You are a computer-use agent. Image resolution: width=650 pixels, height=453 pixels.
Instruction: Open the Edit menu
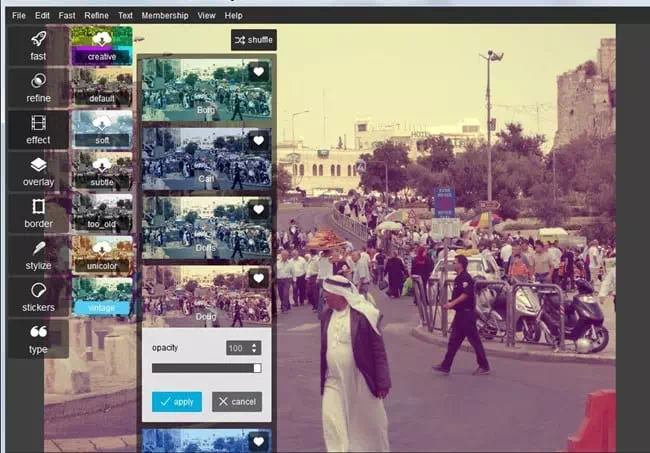tap(42, 16)
